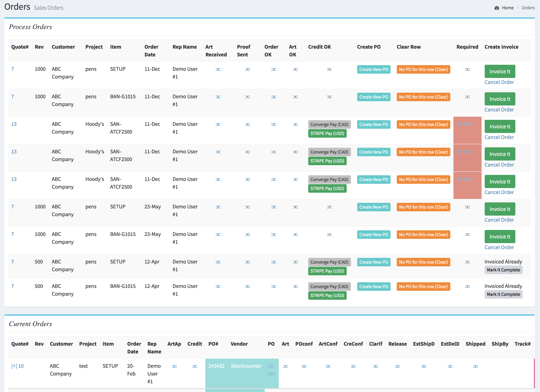Toggle Proof Sent :x: for 11-Dec SETUP row
Viewport: 540px width, 392px height.
click(x=248, y=69)
